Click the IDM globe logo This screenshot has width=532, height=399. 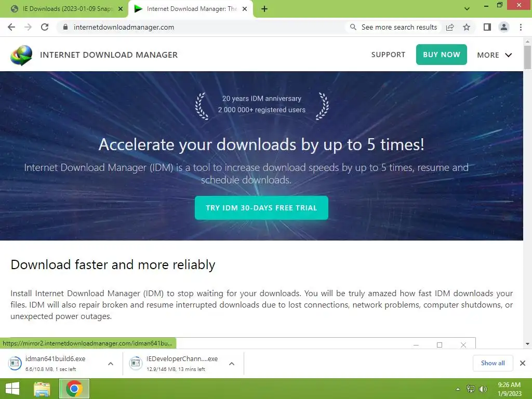[21, 55]
